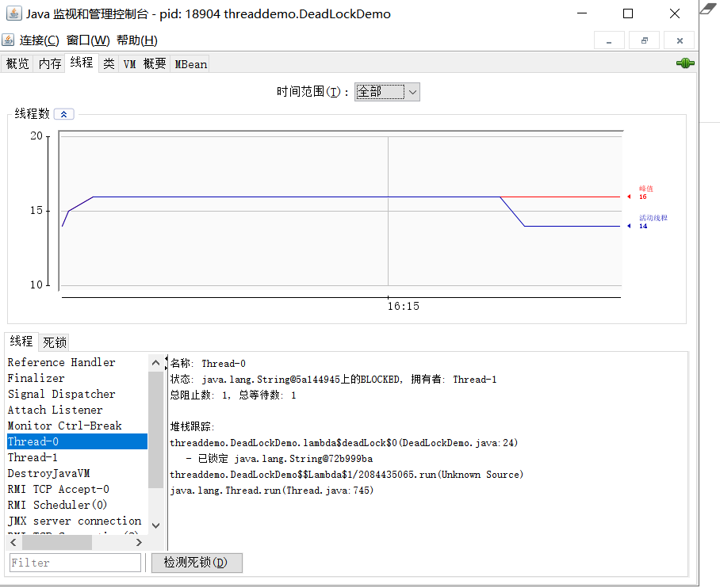The height and width of the screenshot is (588, 720).
Task: Click the 堆栈跟踪 label
Action: click(x=193, y=427)
